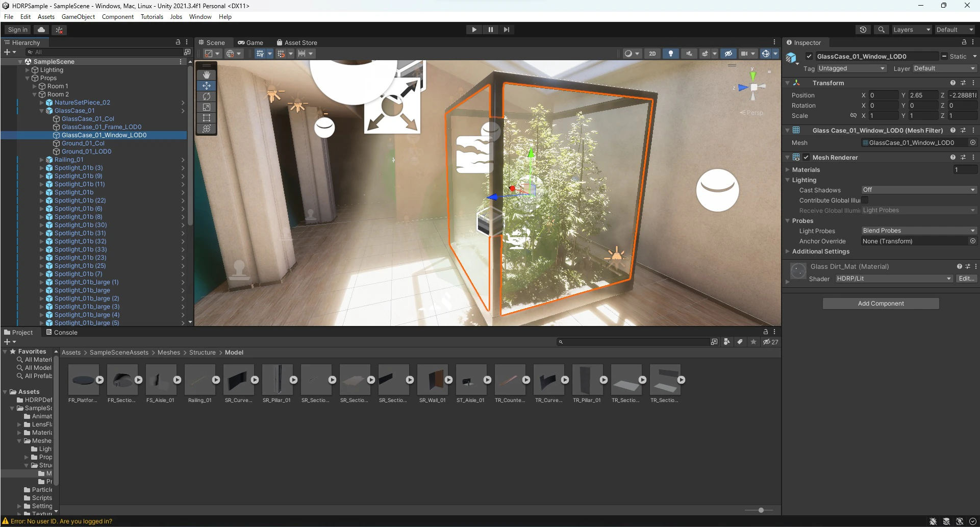Click the Hierarchy panel lock icon
This screenshot has width=980, height=527.
pyautogui.click(x=178, y=42)
